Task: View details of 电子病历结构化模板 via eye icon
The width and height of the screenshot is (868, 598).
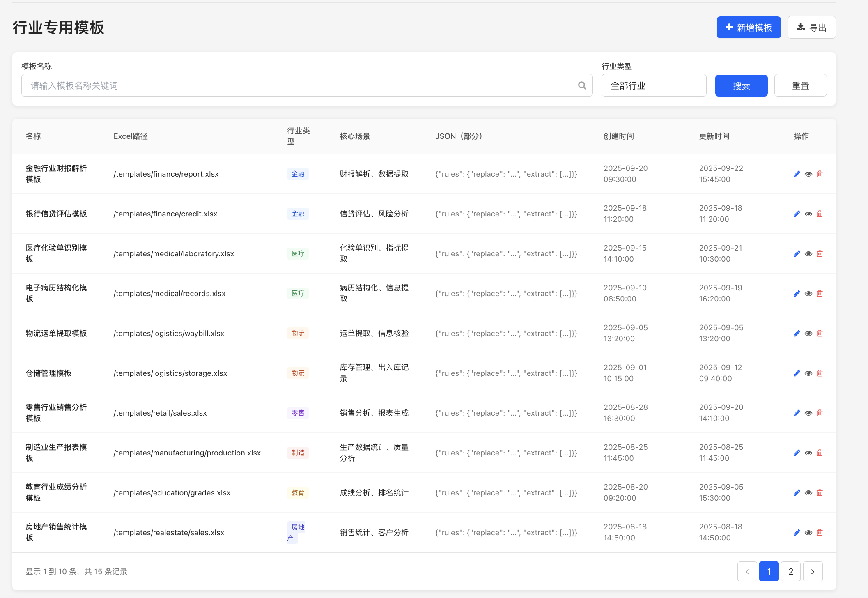Action: pos(808,294)
